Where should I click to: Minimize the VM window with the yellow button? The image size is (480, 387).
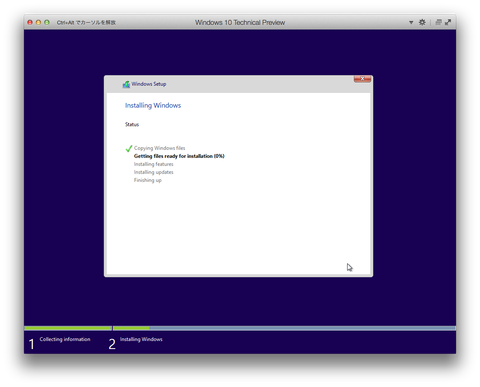[x=38, y=22]
